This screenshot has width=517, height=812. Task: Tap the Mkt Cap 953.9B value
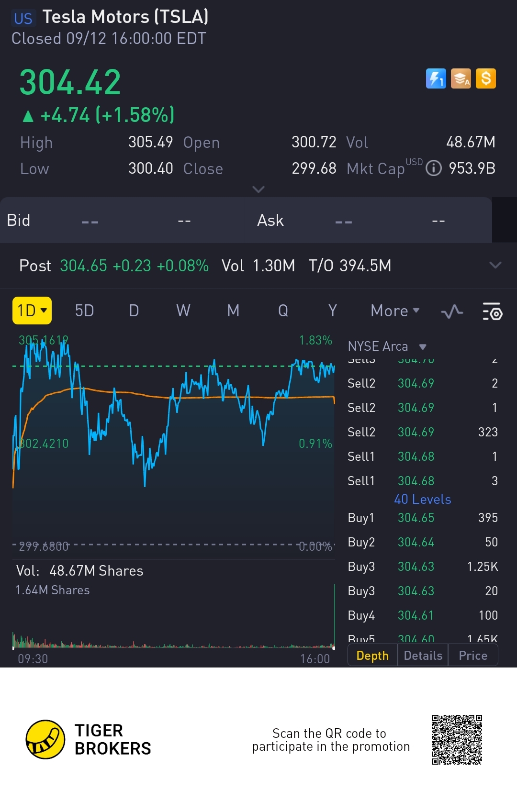[x=472, y=168]
